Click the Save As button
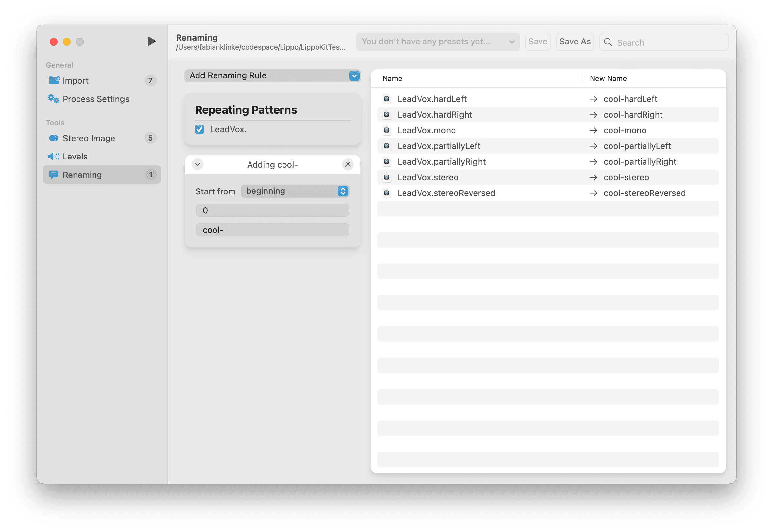The width and height of the screenshot is (773, 532). pyautogui.click(x=575, y=42)
